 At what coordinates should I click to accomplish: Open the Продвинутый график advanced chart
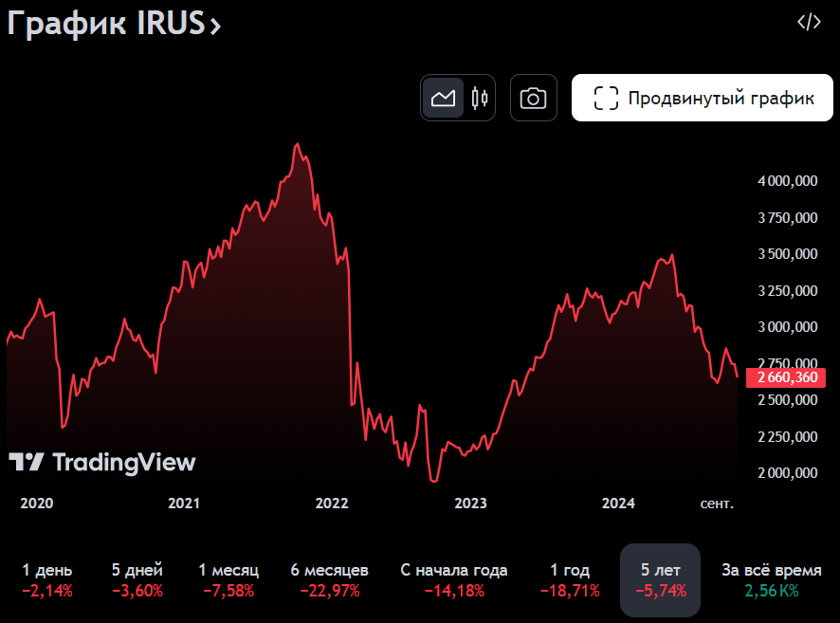[703, 98]
